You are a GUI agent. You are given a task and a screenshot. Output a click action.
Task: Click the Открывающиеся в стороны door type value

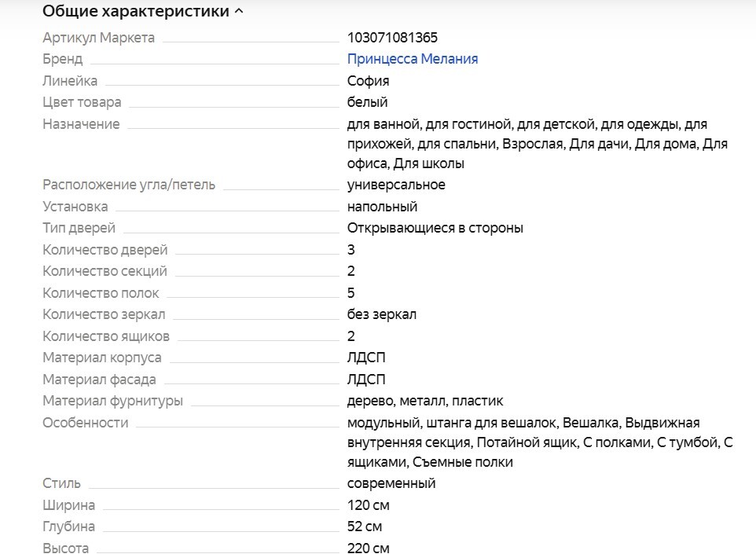[x=435, y=228]
